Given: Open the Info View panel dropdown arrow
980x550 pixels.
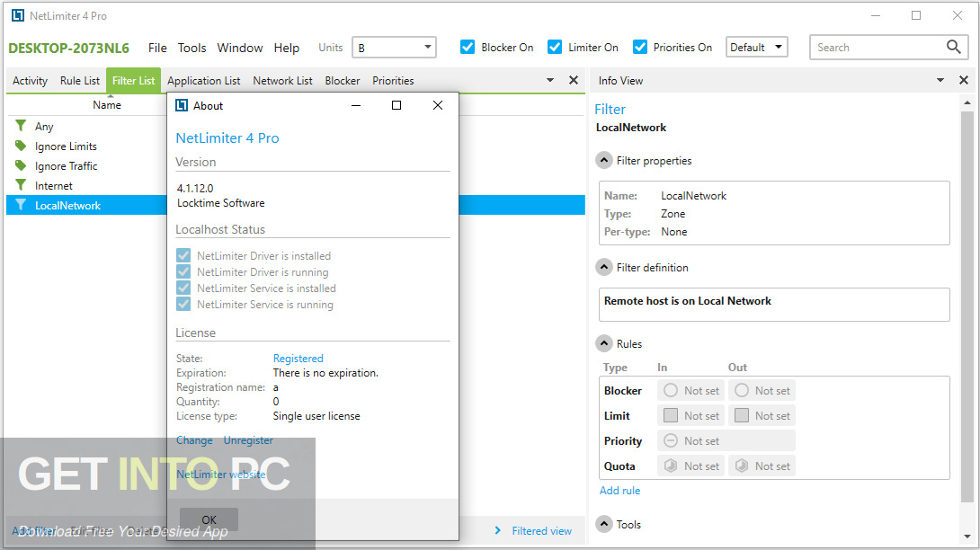Looking at the screenshot, I should coord(940,80).
